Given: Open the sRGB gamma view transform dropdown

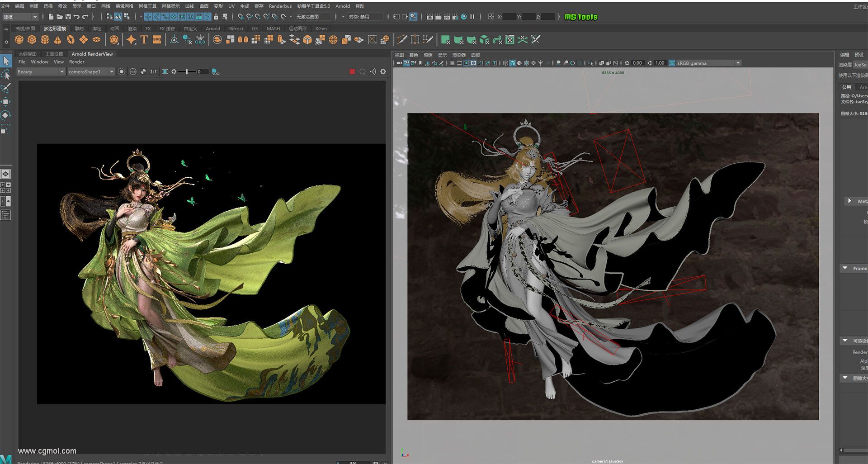Looking at the screenshot, I should pos(708,63).
